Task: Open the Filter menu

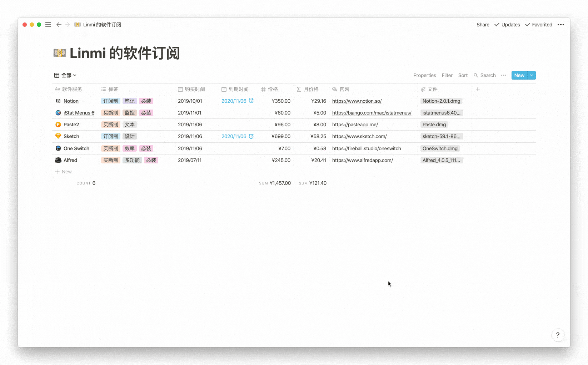Action: point(447,75)
